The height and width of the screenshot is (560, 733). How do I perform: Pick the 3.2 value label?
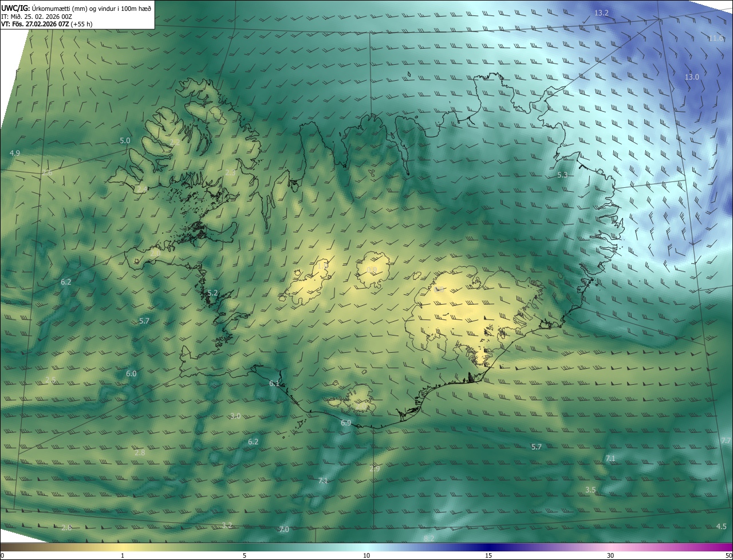[227, 525]
